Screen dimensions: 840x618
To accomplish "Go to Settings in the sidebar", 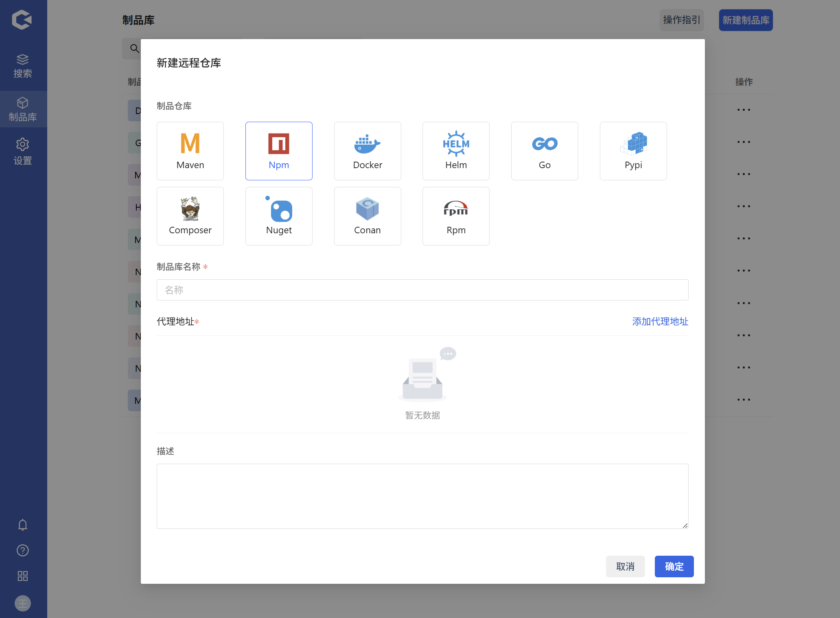I will tap(23, 151).
